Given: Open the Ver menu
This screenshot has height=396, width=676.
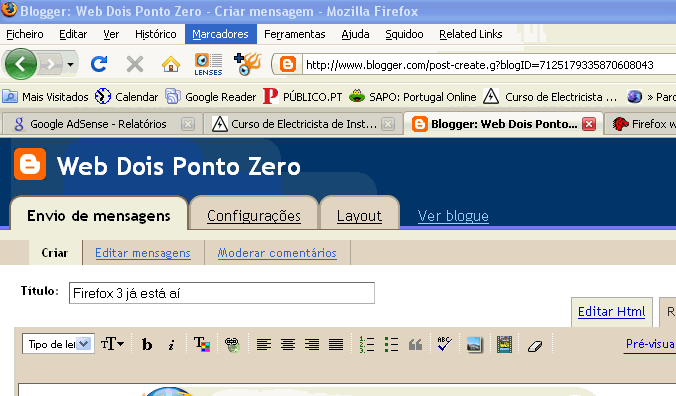Looking at the screenshot, I should (111, 34).
